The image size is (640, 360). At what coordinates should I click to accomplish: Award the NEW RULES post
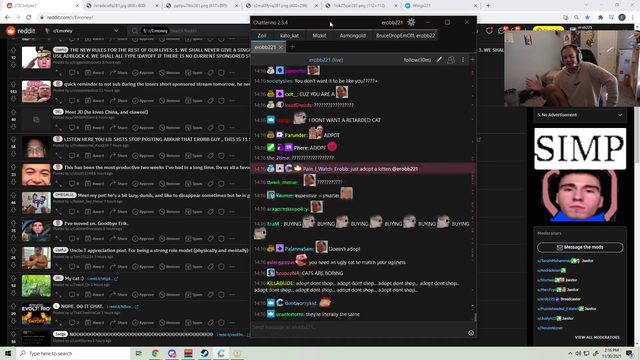click(x=94, y=73)
